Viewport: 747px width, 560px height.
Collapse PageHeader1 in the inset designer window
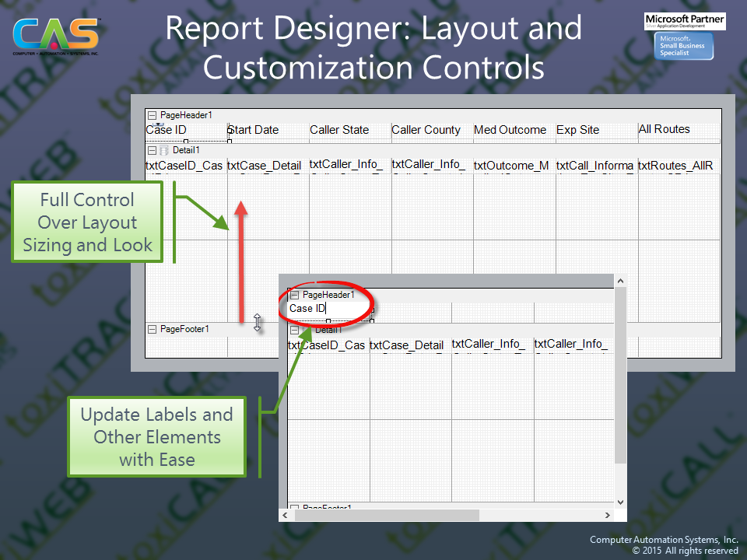[x=294, y=295]
